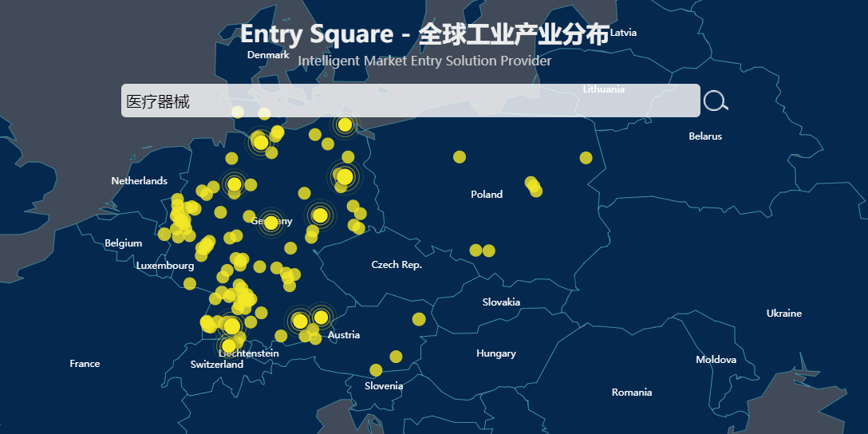Click the Switzerland label
Viewport: 868px width, 434px height.
pyautogui.click(x=216, y=365)
